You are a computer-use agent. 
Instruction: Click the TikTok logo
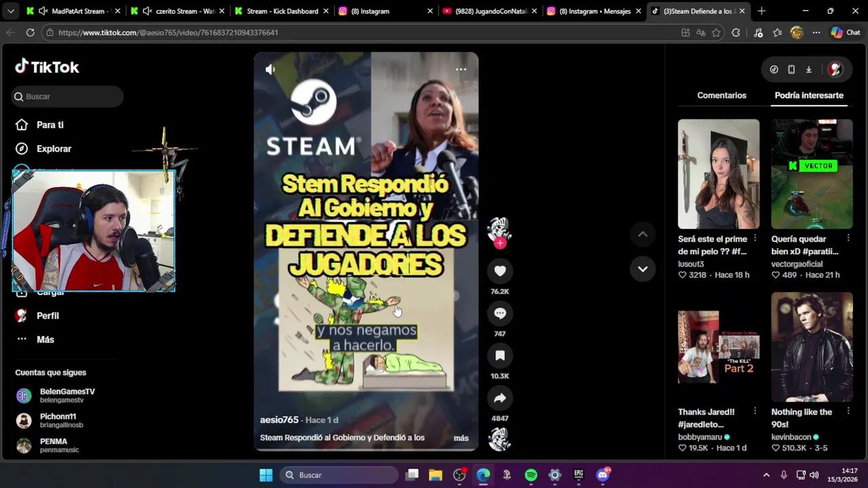pos(47,66)
